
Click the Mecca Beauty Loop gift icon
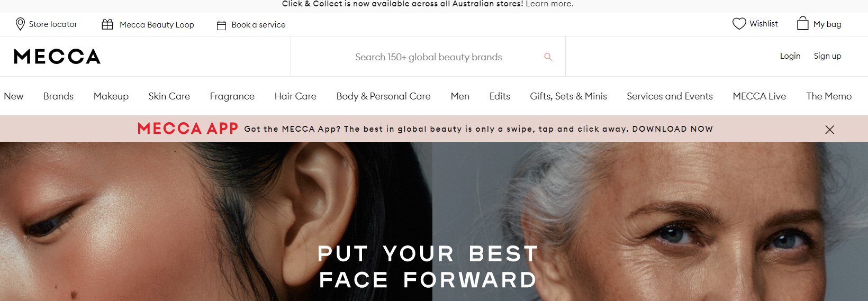click(x=107, y=24)
